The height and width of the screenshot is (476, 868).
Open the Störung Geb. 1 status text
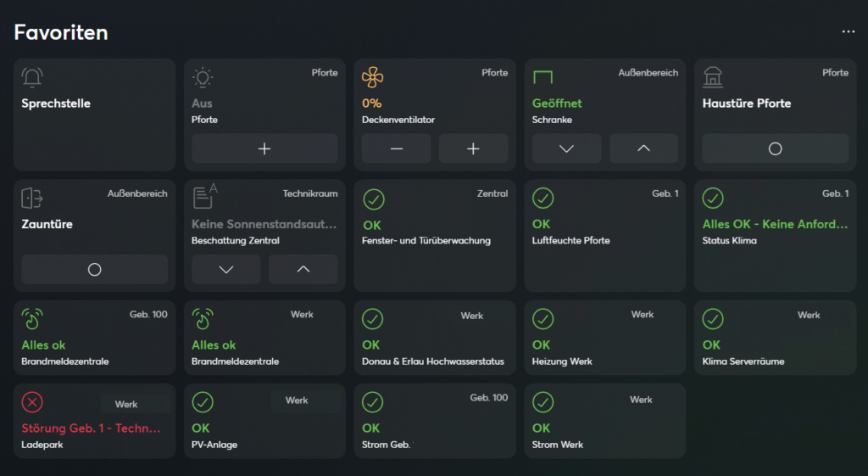(91, 428)
